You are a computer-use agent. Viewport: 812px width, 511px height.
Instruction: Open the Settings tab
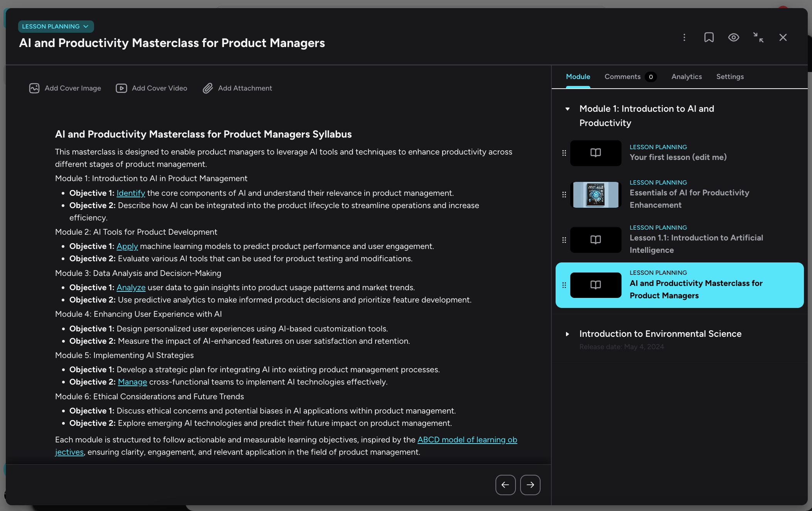[730, 77]
